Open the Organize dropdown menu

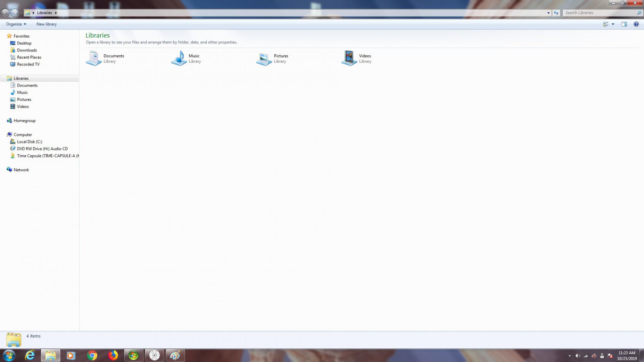[16, 24]
